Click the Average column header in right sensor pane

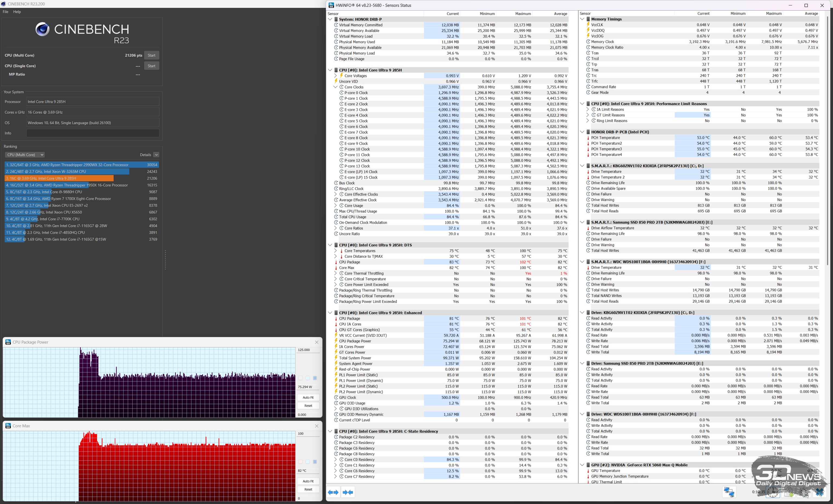pyautogui.click(x=811, y=14)
